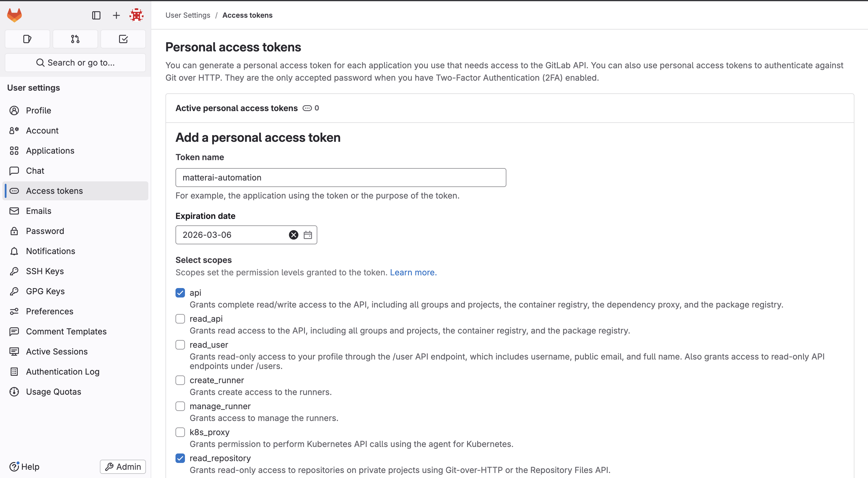Enable the k8s_proxy scope
Screen dimensions: 868x478
click(180, 432)
